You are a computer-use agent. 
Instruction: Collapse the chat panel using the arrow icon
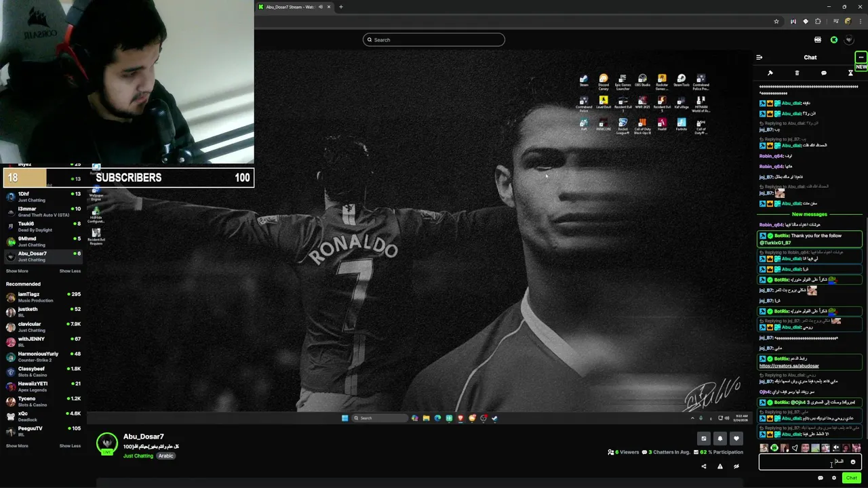point(759,58)
